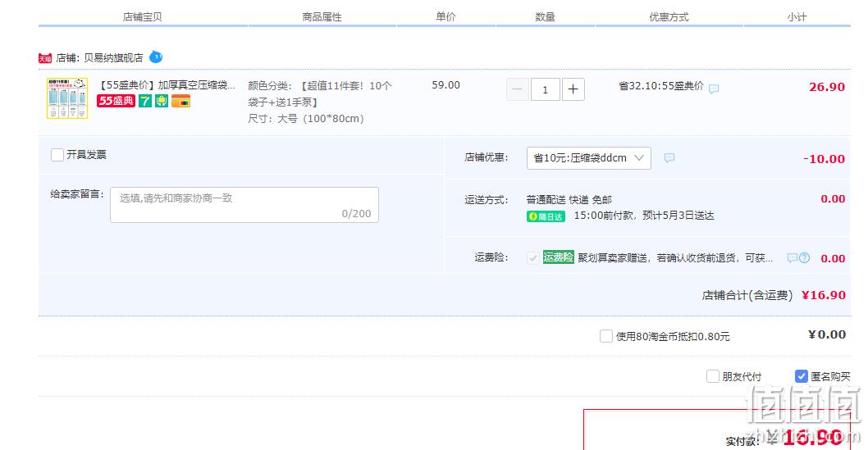Click the green 运费险 label badge
868x450 pixels.
pos(558,257)
